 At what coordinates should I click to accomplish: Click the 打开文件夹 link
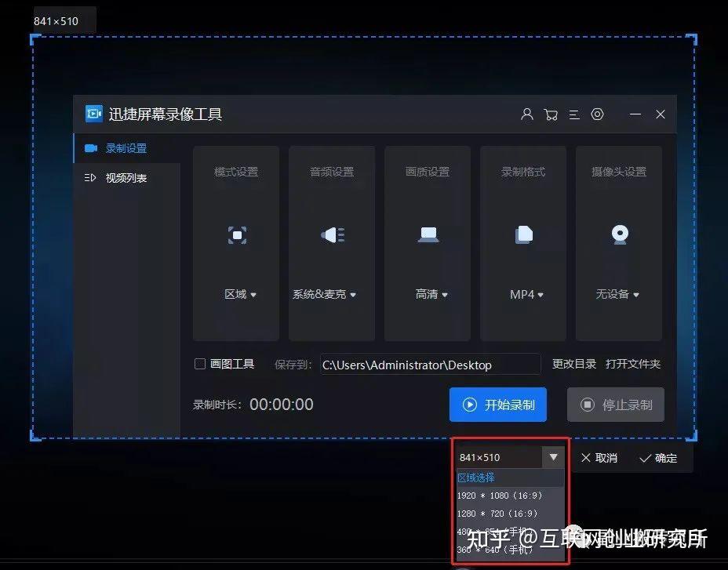coord(633,364)
